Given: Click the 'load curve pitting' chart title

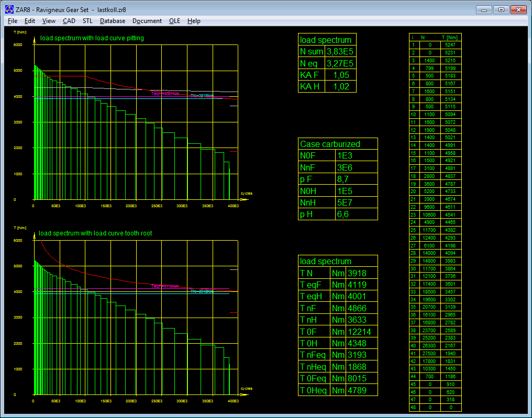Looking at the screenshot, I should pos(92,38).
